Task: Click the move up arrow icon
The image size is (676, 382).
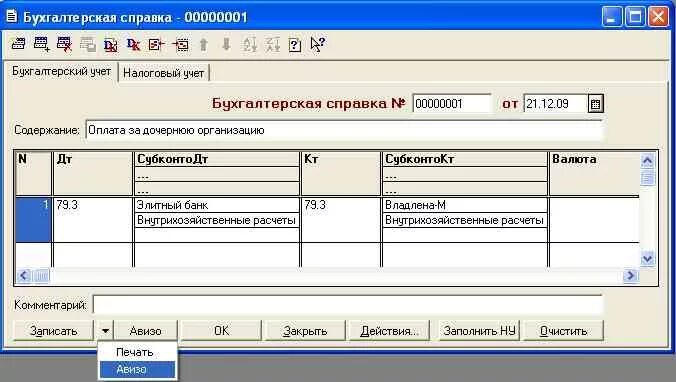Action: pyautogui.click(x=203, y=44)
